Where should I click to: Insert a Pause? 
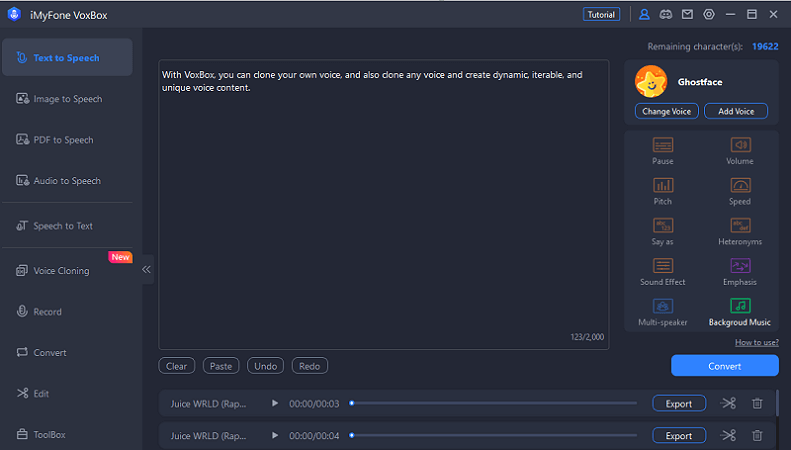(x=663, y=151)
